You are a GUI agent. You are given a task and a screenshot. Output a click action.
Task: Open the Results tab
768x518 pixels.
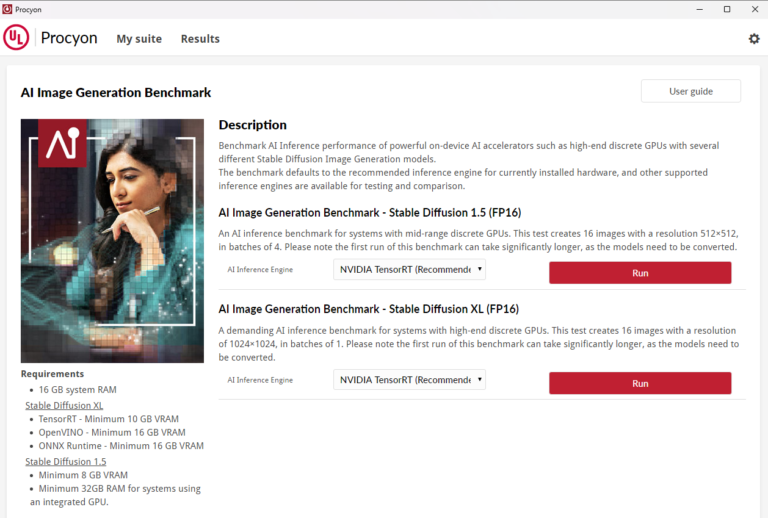pyautogui.click(x=200, y=39)
